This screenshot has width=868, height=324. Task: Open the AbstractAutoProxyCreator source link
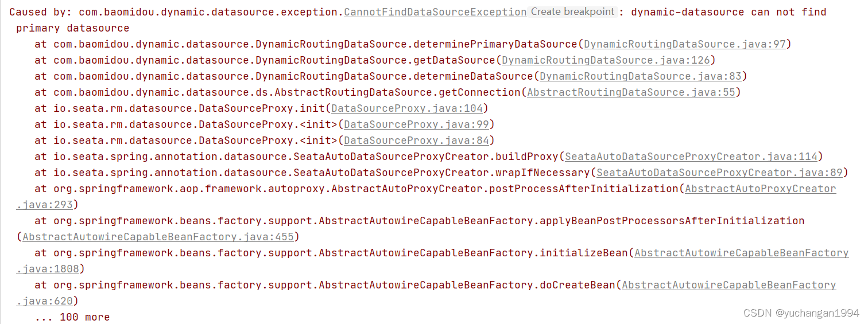click(x=760, y=189)
